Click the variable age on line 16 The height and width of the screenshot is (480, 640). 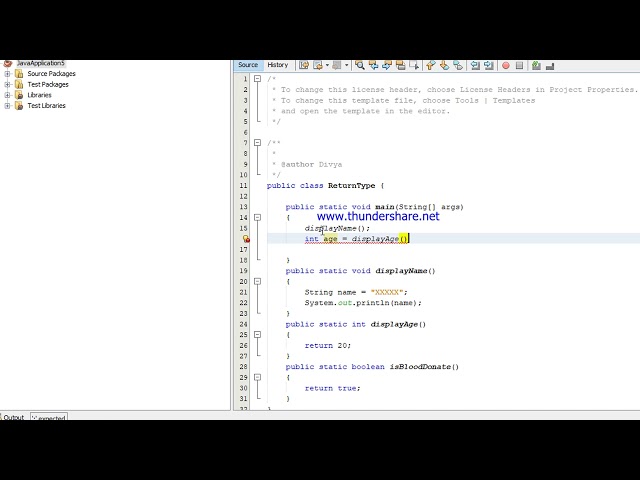[x=330, y=239]
